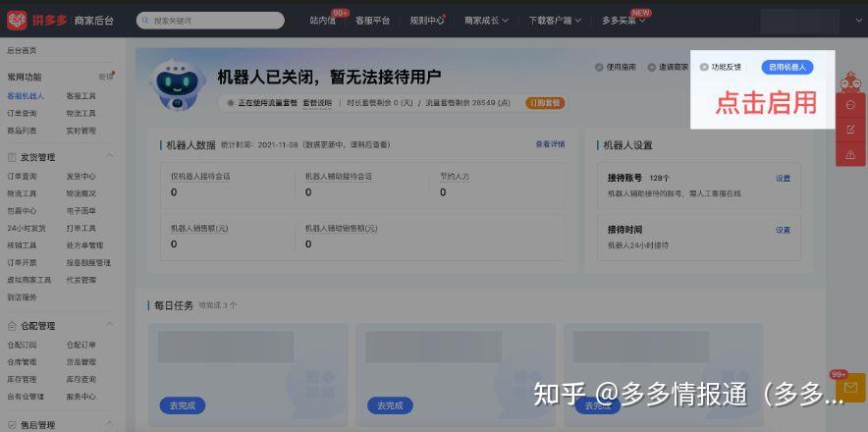Open the yellow mail envelope icon
868x432 pixels.
851,388
